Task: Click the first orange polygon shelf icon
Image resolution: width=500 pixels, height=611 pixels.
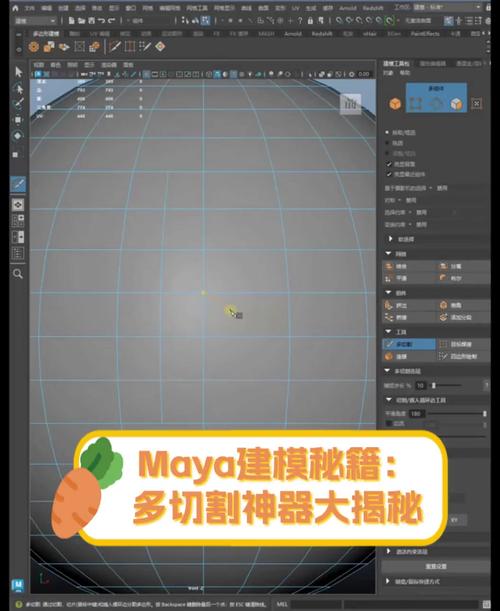Action: (x=34, y=47)
